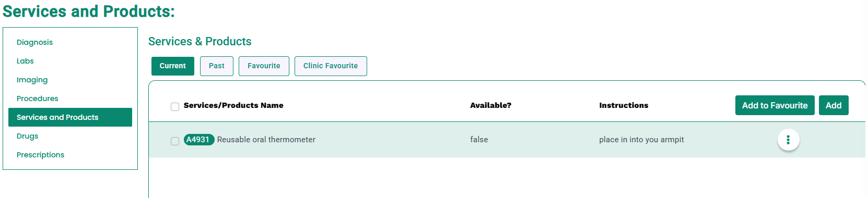This screenshot has height=198, width=868.
Task: Open the Drugs section
Action: click(x=27, y=136)
